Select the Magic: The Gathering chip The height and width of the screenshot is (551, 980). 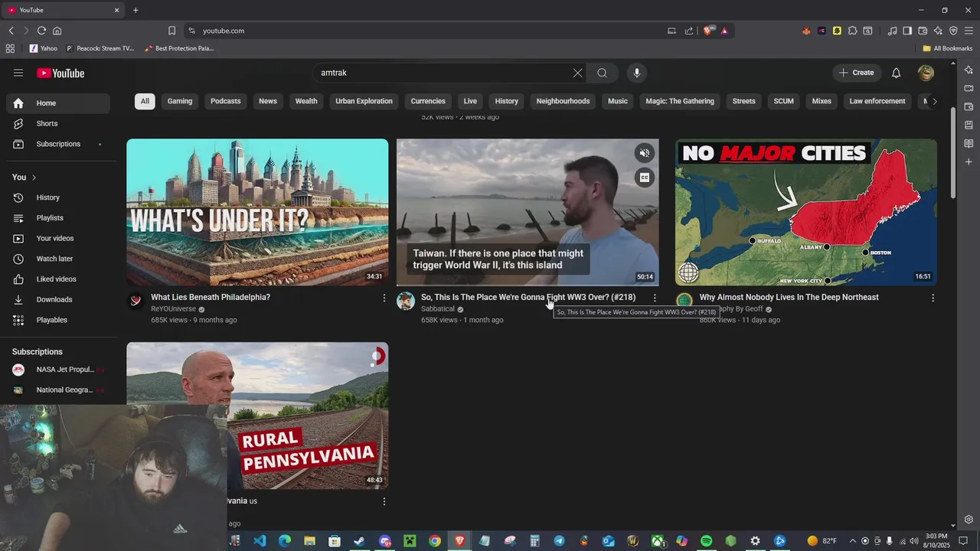pyautogui.click(x=680, y=101)
